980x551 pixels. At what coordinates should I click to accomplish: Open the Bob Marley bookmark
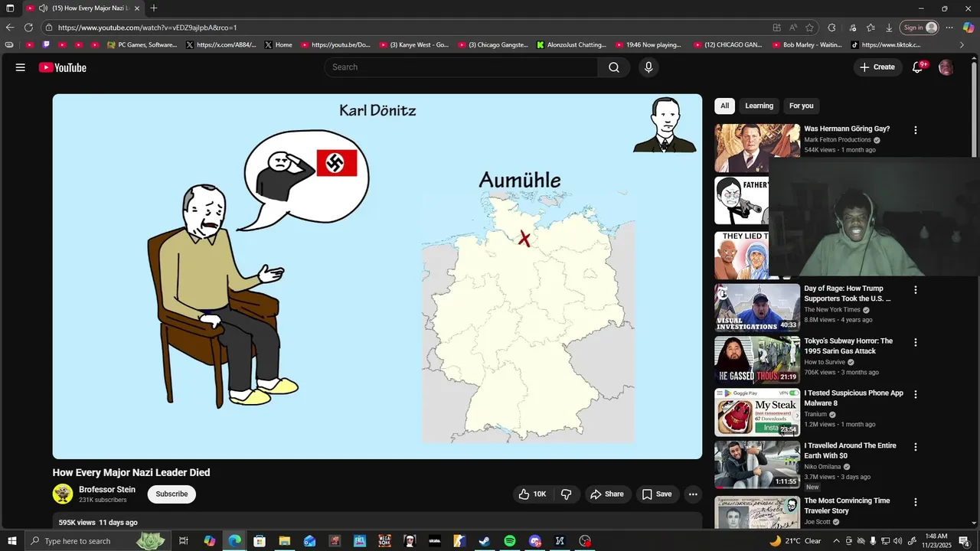point(806,45)
